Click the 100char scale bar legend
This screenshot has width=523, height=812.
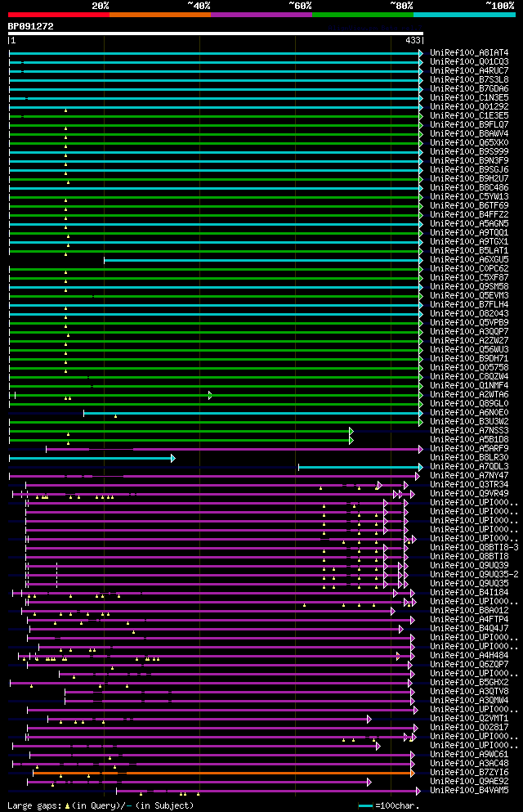388,805
